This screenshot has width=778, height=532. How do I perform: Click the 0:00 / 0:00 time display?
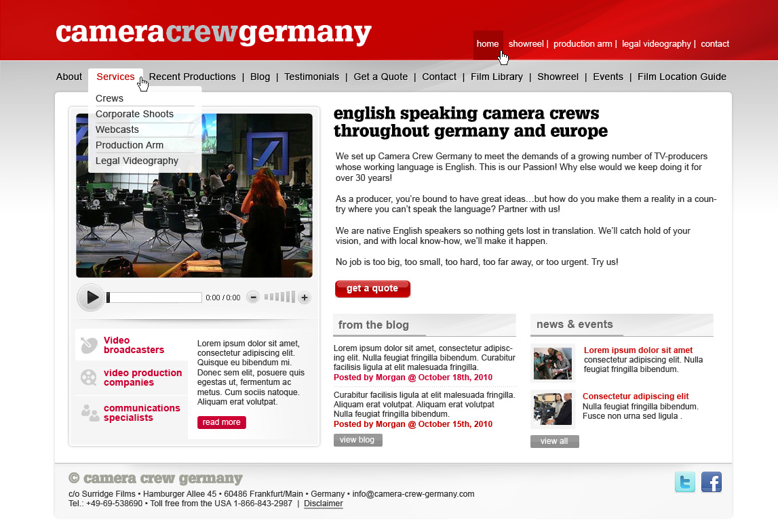[222, 298]
